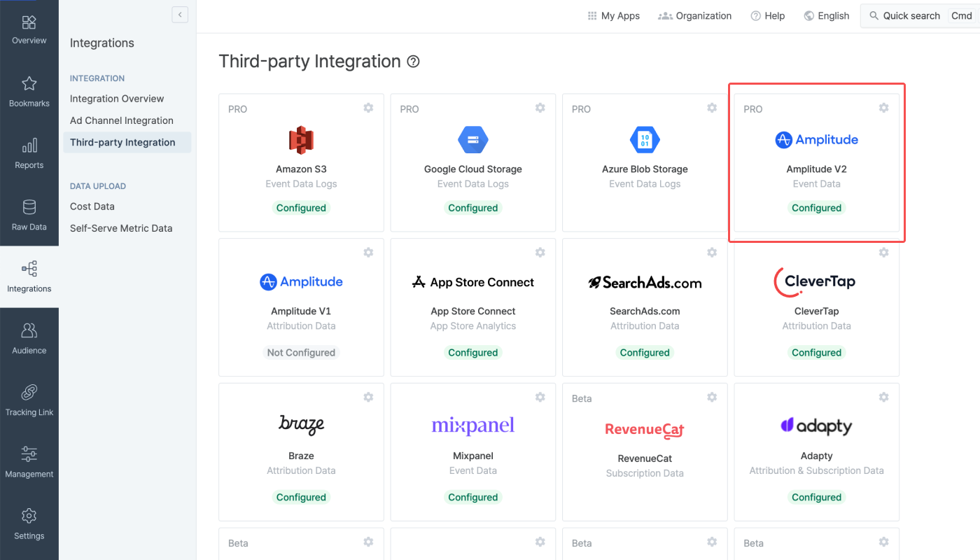Collapse the Integrations side panel
The height and width of the screenshot is (560, 980).
180,15
